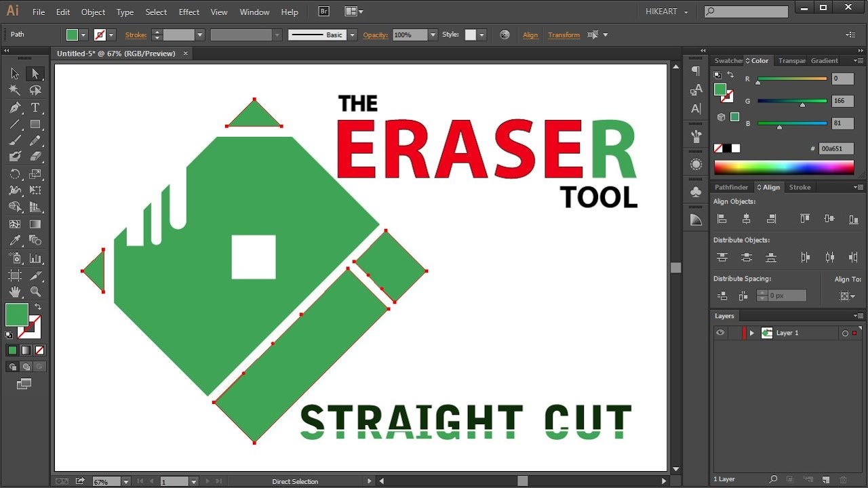Select the Magic Wand tool
This screenshot has height=488, width=868.
pyautogui.click(x=15, y=90)
